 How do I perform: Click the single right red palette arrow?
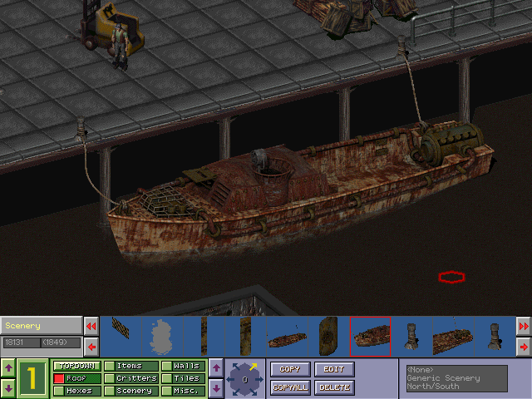pyautogui.click(x=524, y=347)
